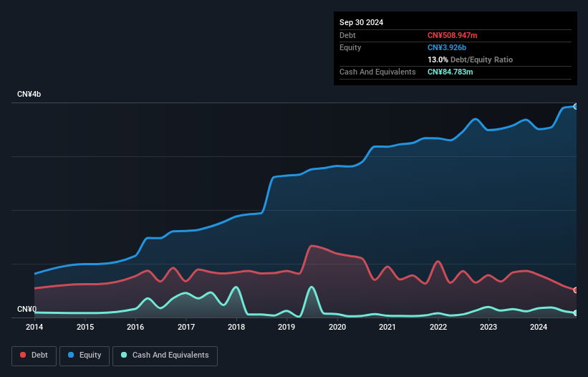Click the 2020 x-axis label
This screenshot has height=377, width=588.
click(x=337, y=327)
